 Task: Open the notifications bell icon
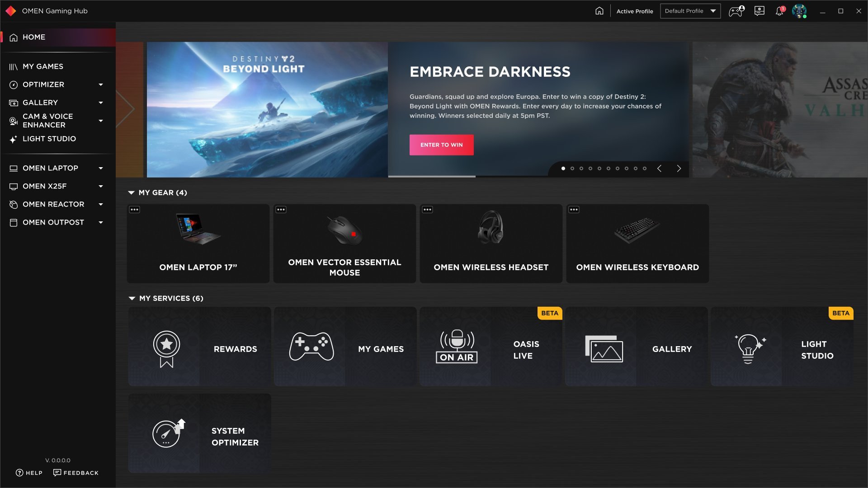[779, 11]
